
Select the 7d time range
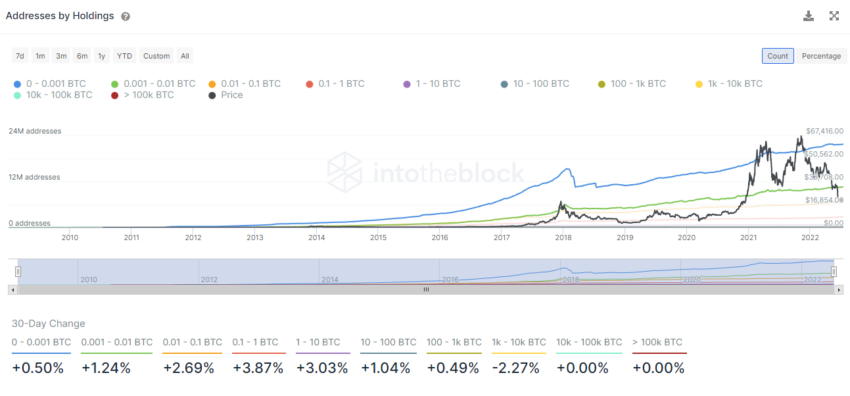click(20, 56)
